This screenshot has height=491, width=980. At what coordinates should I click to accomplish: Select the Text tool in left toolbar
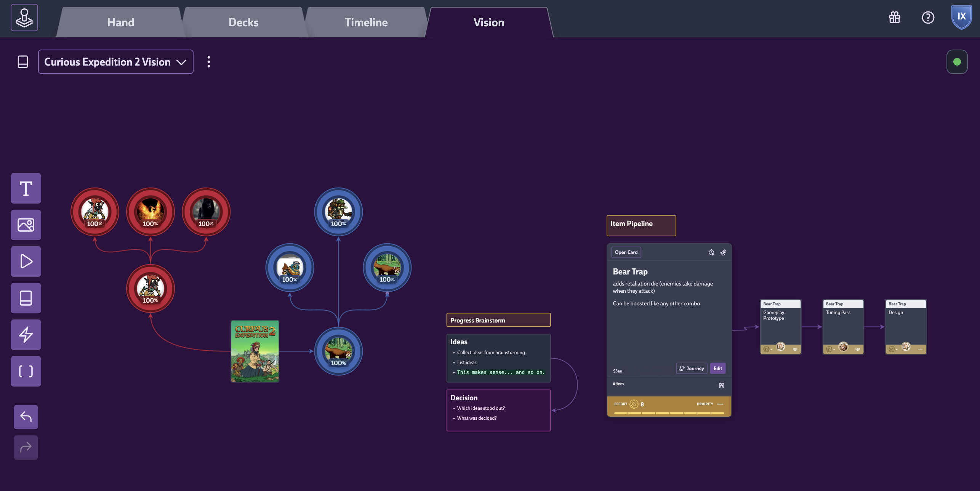26,188
